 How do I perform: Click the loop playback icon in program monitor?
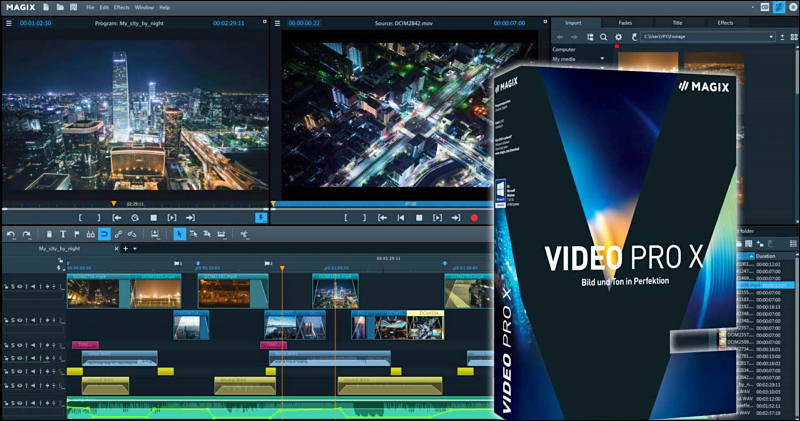click(x=135, y=218)
